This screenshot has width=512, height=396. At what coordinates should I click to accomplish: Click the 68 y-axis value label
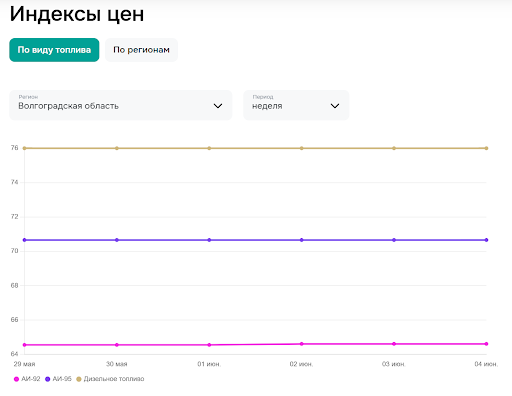pos(14,285)
